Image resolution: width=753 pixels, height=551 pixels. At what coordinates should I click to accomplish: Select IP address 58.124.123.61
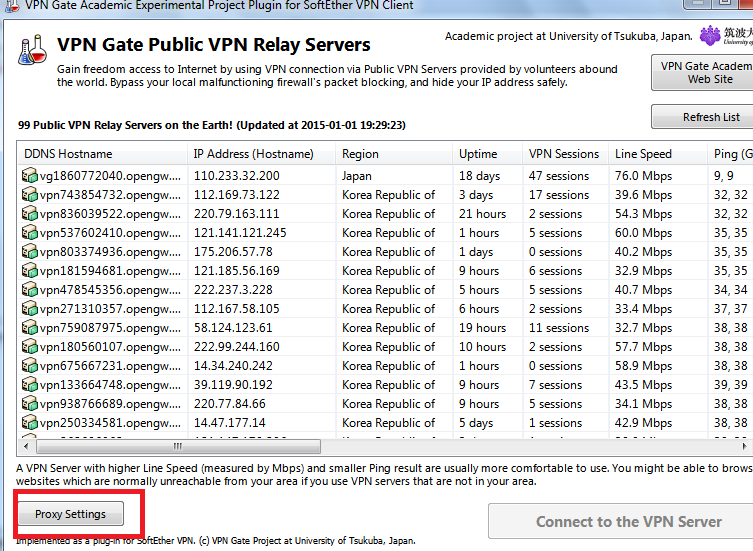click(x=233, y=328)
